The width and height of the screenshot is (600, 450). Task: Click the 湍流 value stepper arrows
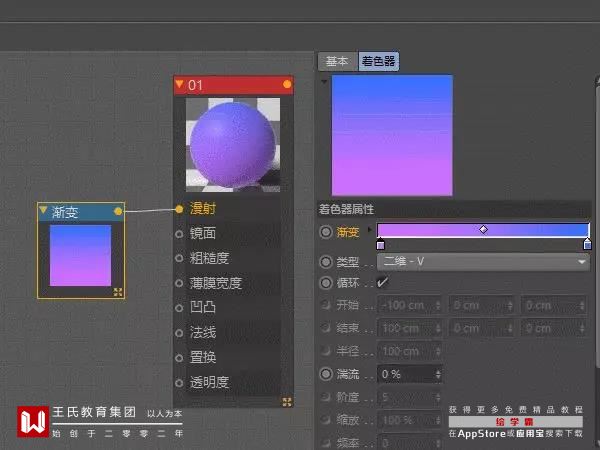(438, 375)
